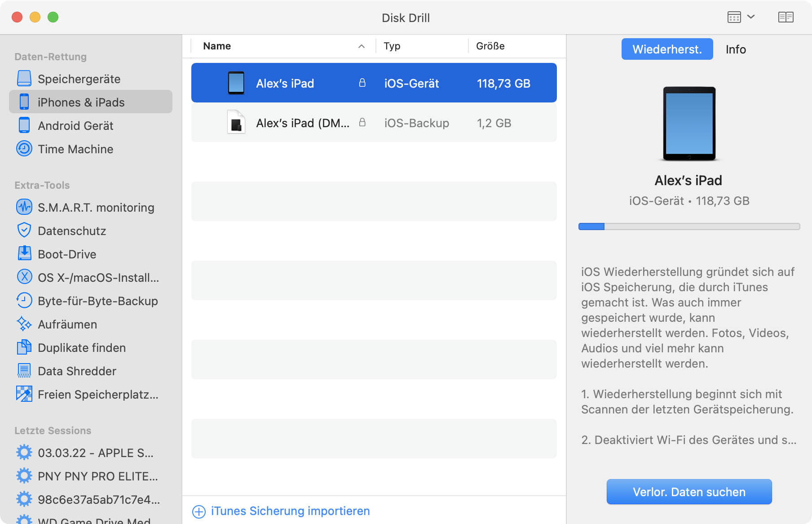The image size is (812, 524).
Task: Click the Speichergeräte drive icon
Action: coord(24,79)
